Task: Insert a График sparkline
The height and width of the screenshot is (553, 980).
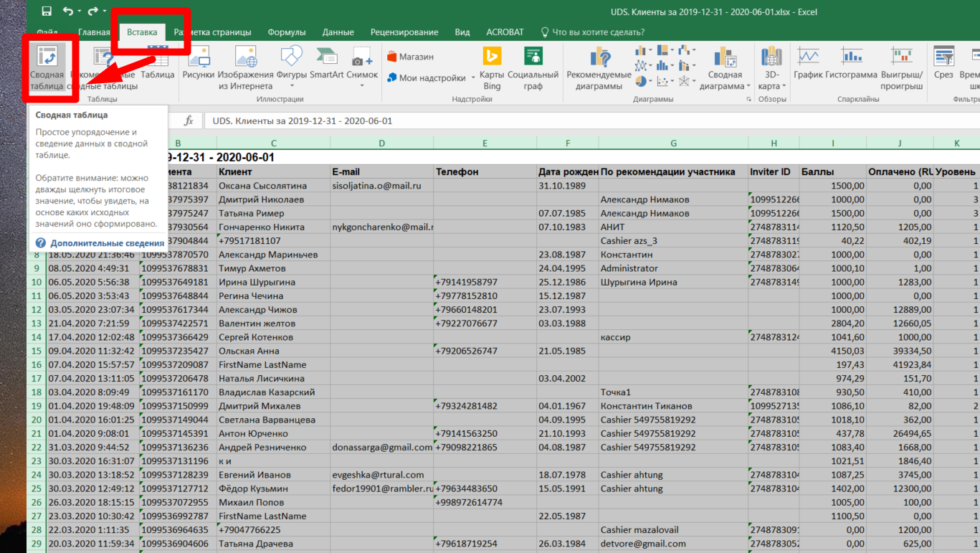Action: (809, 65)
